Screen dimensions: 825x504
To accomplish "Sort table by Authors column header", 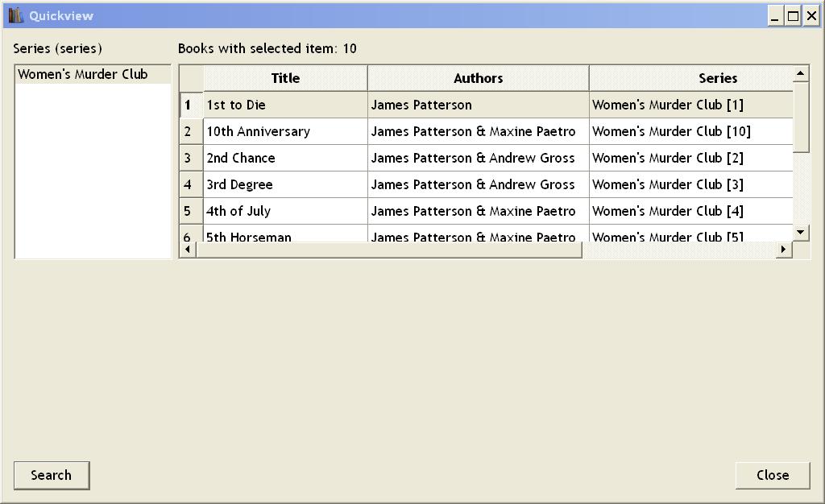I will click(x=478, y=78).
